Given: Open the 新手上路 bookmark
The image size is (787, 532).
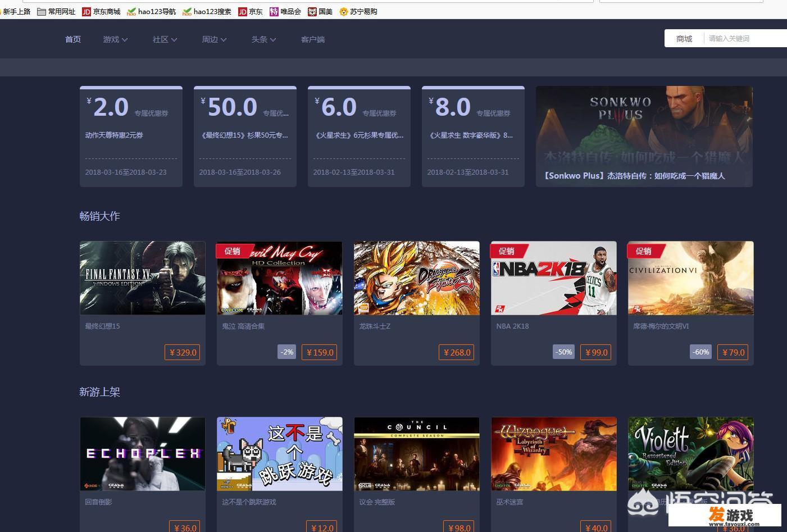Looking at the screenshot, I should (x=16, y=11).
